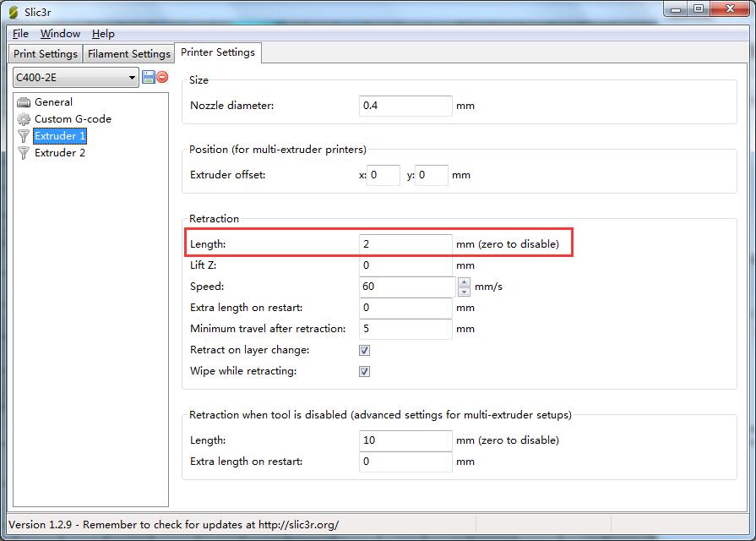The height and width of the screenshot is (541, 756).
Task: Maximize the Slic3r window
Action: click(699, 9)
